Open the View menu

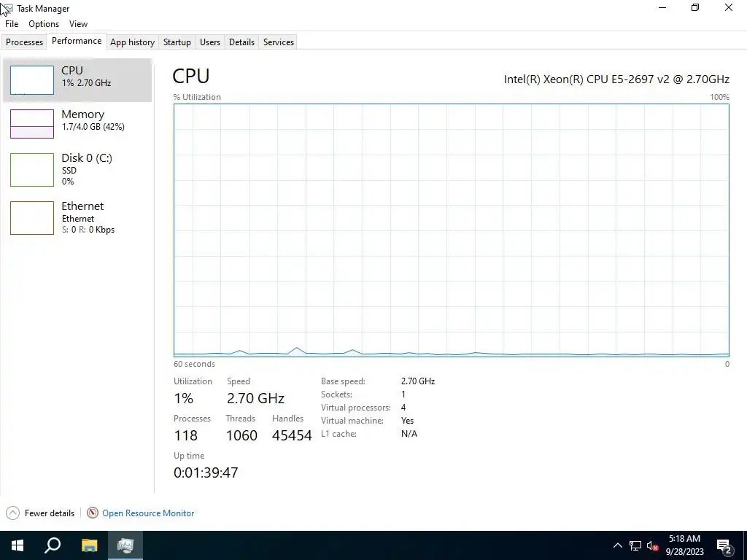click(x=78, y=24)
